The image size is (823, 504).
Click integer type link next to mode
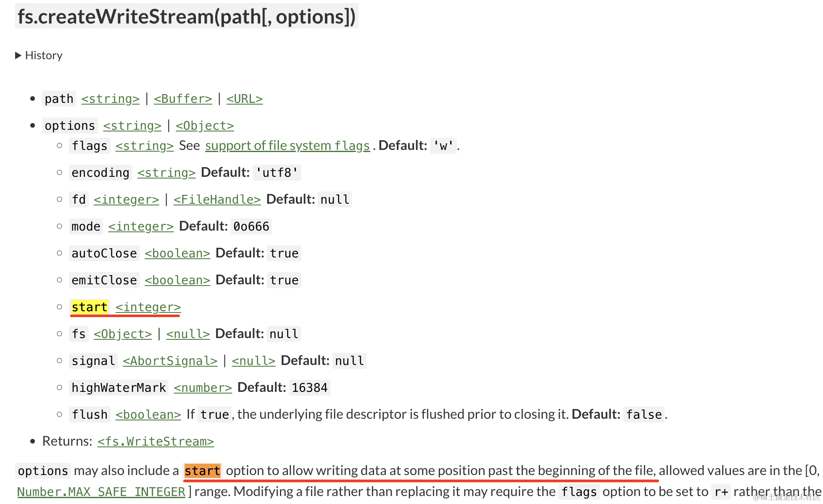tap(141, 226)
